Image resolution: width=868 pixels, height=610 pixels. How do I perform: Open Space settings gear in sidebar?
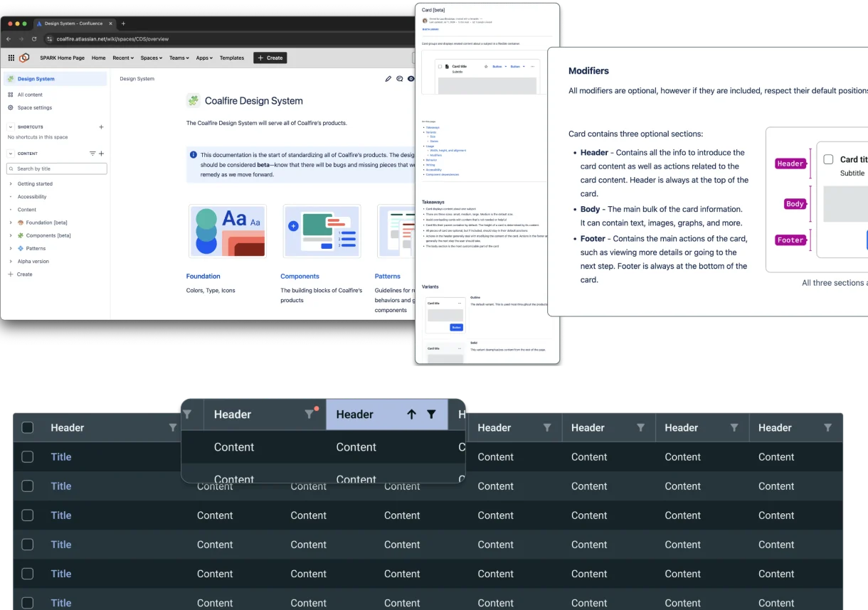[11, 107]
